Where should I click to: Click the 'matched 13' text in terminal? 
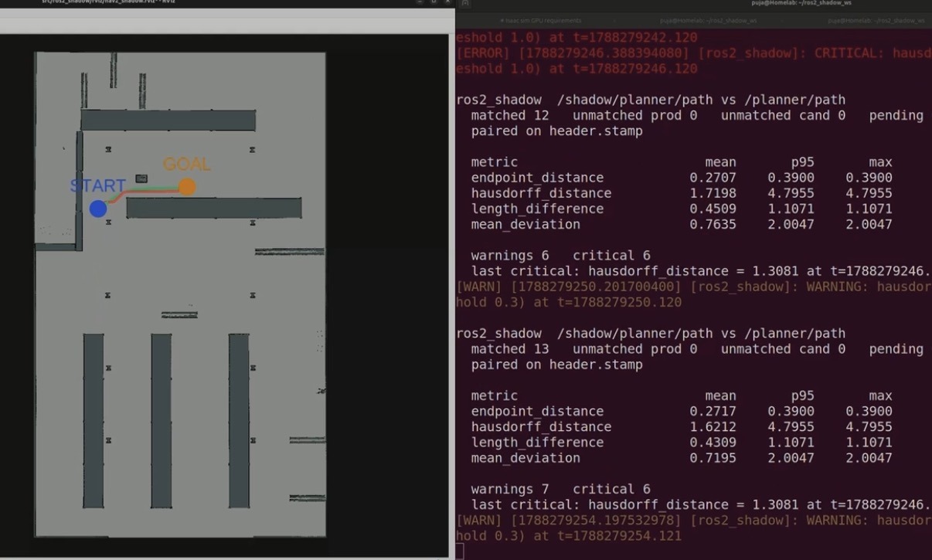510,349
